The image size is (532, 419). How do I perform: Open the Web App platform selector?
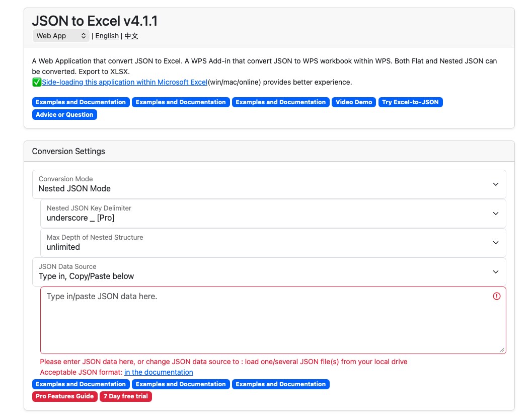(61, 36)
